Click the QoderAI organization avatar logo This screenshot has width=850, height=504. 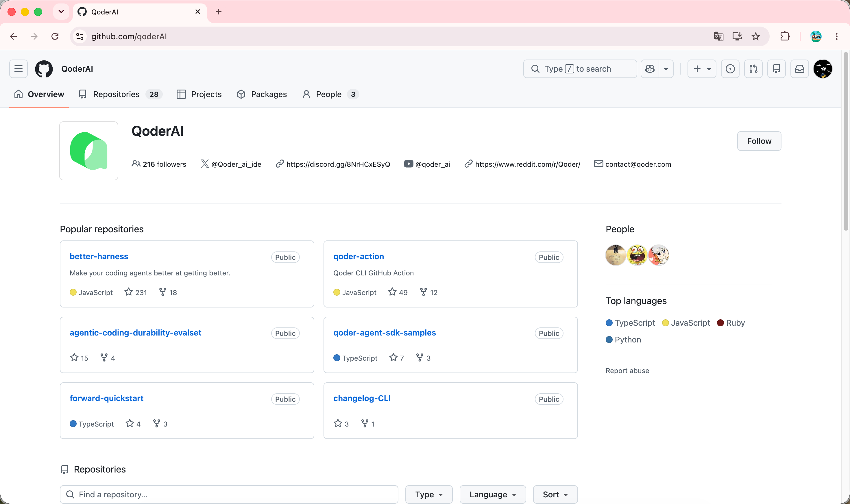click(89, 151)
